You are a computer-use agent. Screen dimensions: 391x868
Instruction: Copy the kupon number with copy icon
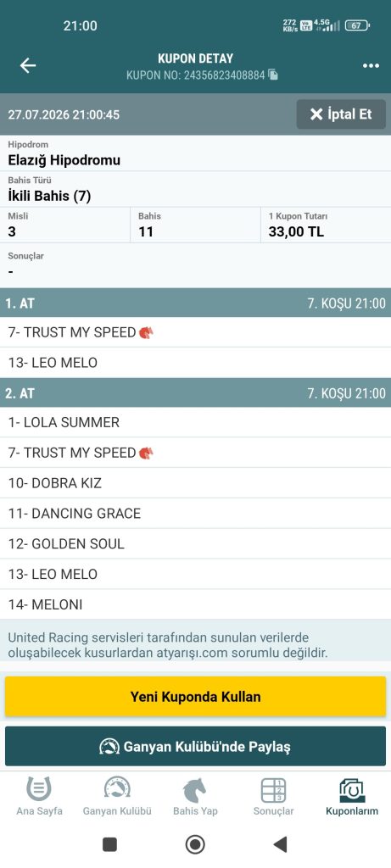273,75
